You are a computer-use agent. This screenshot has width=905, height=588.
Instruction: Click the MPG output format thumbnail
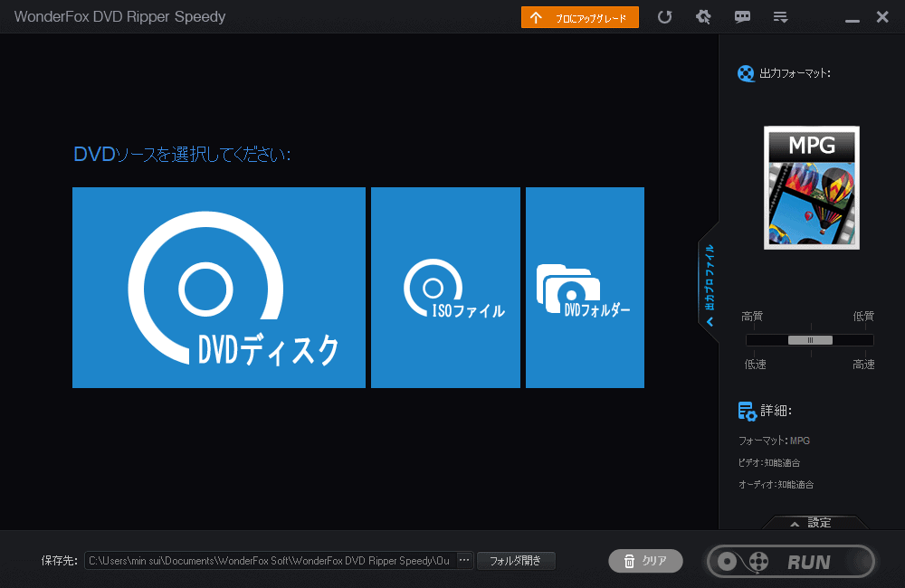812,187
